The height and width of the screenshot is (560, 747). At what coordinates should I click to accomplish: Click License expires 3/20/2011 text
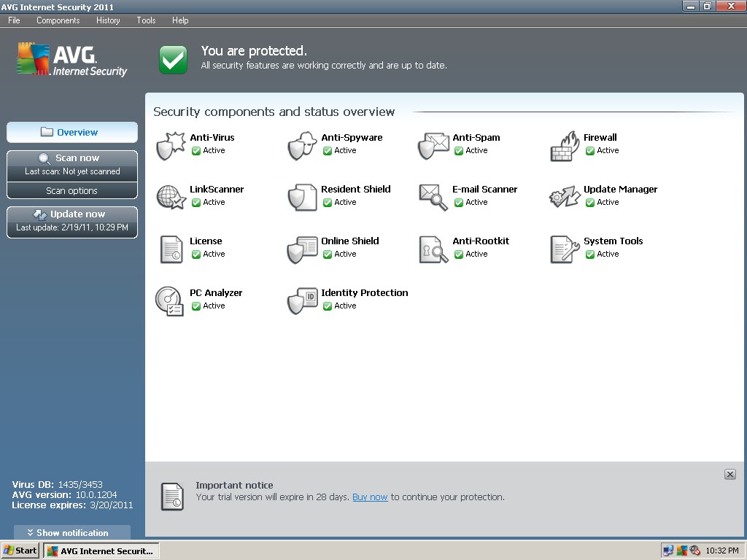(x=72, y=505)
